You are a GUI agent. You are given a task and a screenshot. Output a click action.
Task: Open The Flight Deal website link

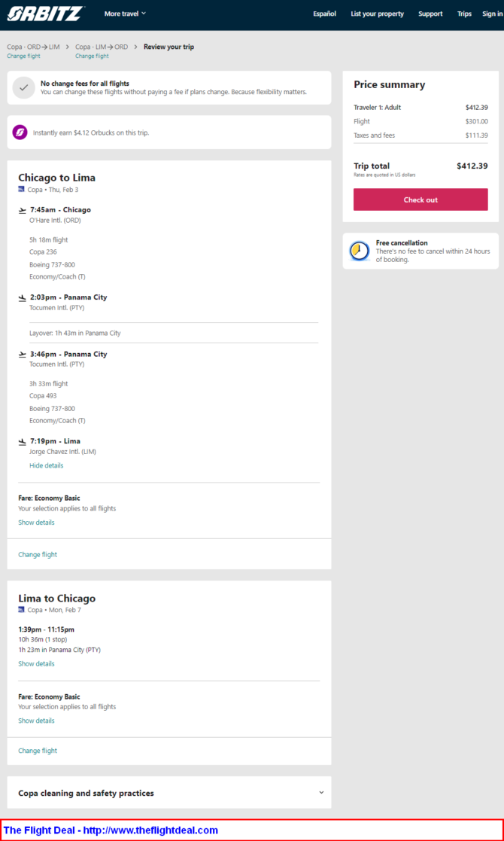click(x=111, y=830)
